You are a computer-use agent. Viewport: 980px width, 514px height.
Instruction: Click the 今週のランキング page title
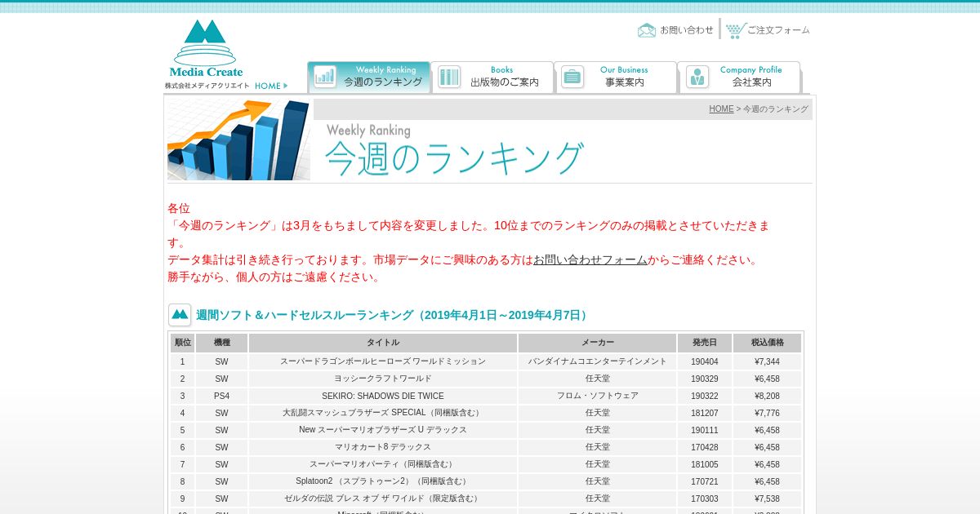click(x=454, y=157)
